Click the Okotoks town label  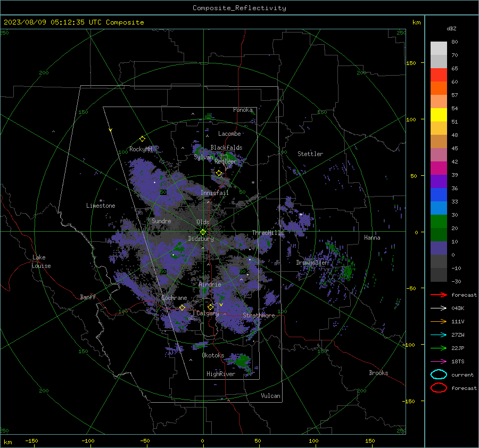click(x=213, y=355)
